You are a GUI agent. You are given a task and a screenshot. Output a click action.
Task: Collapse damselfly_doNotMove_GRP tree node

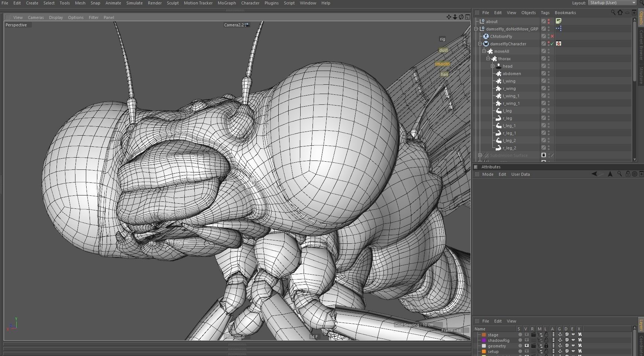tap(476, 29)
